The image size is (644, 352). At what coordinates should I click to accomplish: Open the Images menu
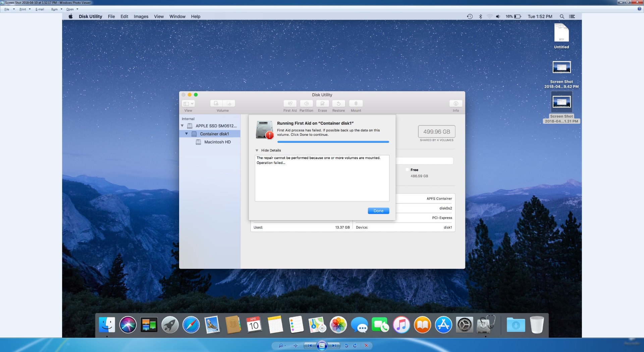pos(141,16)
